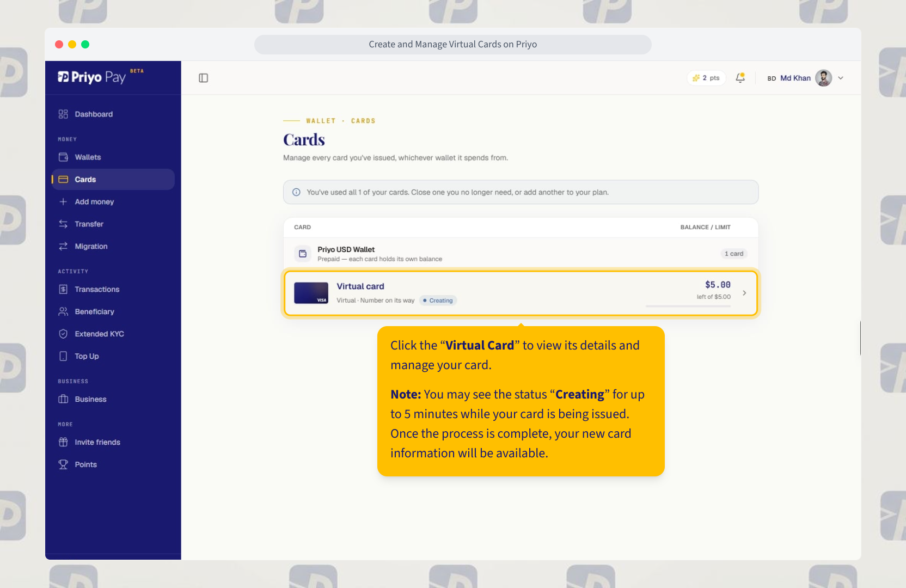Image resolution: width=906 pixels, height=588 pixels.
Task: Open Extended KYC sidebar link
Action: (113, 334)
